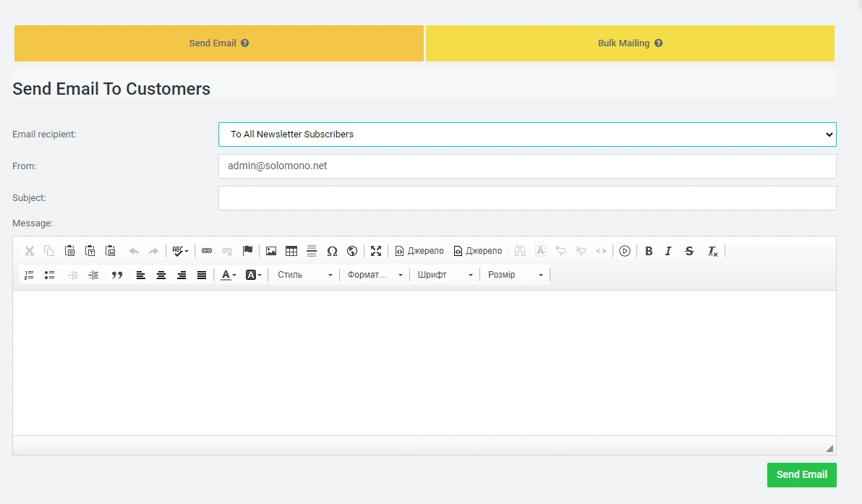Toggle italic text formatting
Viewport: 862px width, 504px height.
tap(668, 251)
